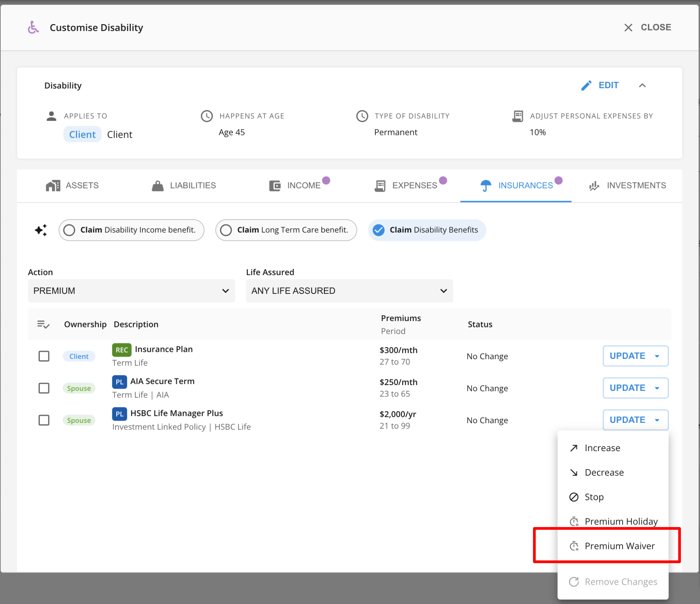Click the X close icon
The width and height of the screenshot is (700, 604).
click(628, 28)
